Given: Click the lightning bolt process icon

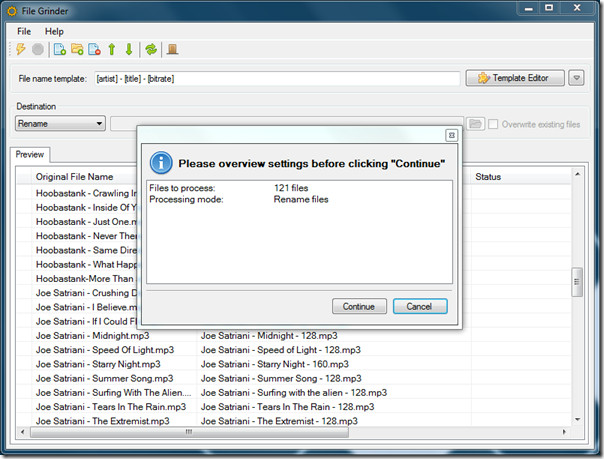Looking at the screenshot, I should [x=21, y=49].
